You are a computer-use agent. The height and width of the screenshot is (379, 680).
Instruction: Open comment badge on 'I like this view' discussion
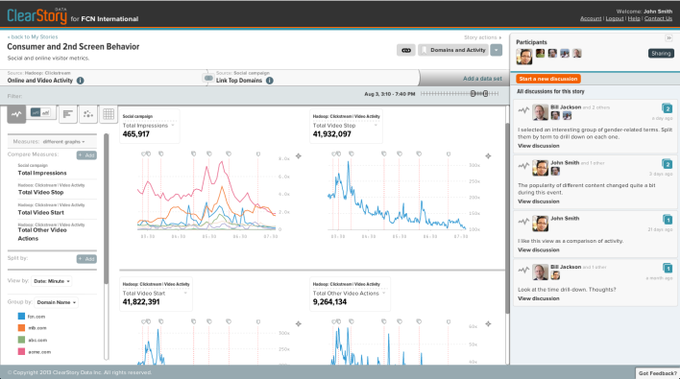click(x=667, y=219)
